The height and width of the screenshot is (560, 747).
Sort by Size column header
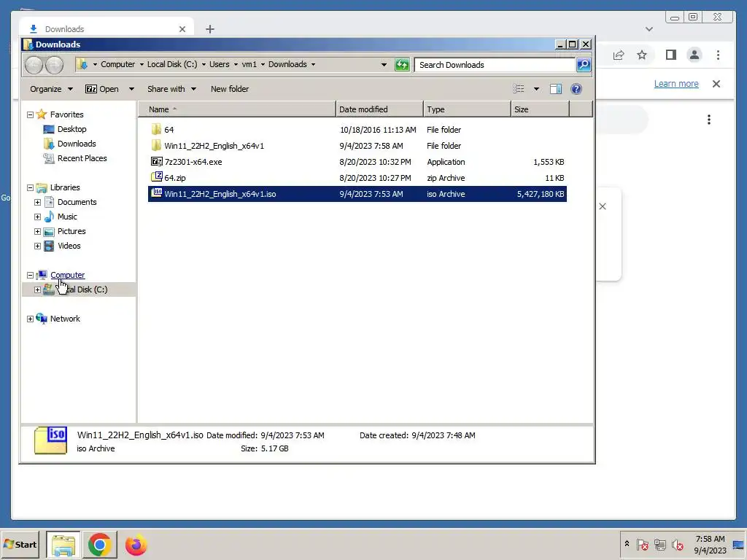click(x=541, y=109)
